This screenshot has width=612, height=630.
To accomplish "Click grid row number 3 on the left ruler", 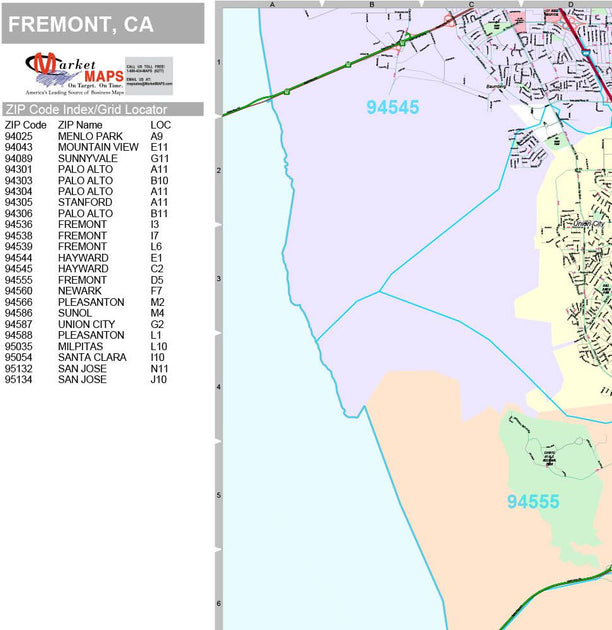I will click(x=218, y=278).
